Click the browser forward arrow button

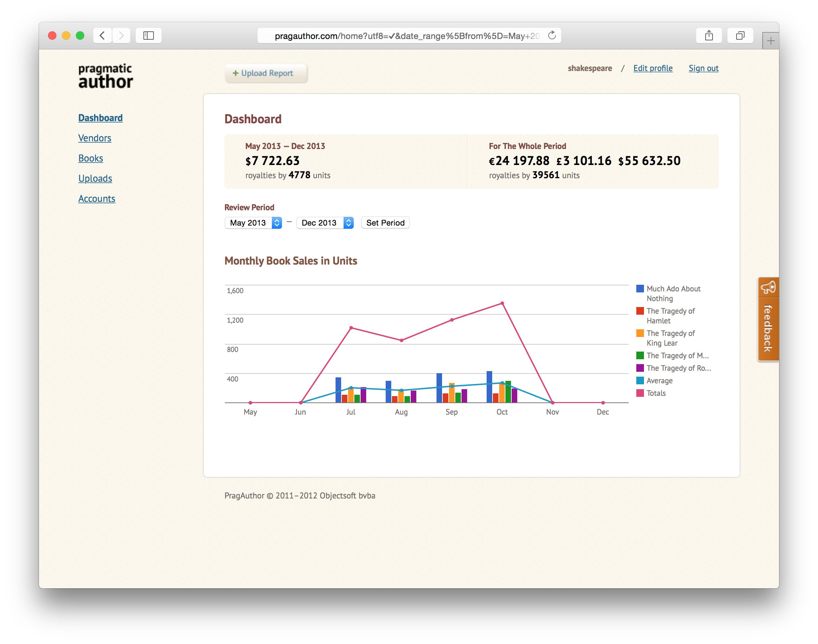tap(121, 36)
